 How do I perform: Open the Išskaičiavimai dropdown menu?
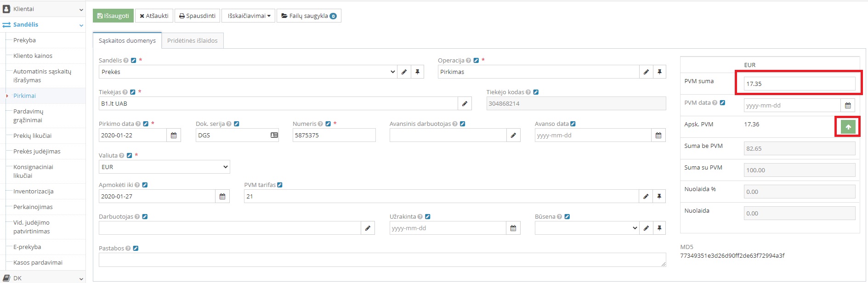point(249,16)
